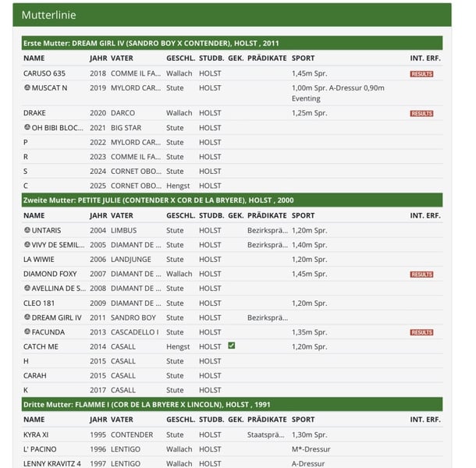The width and height of the screenshot is (476, 468).
Task: Collapse the Zweite Mutter PETITE JULIE section
Action: point(232,200)
